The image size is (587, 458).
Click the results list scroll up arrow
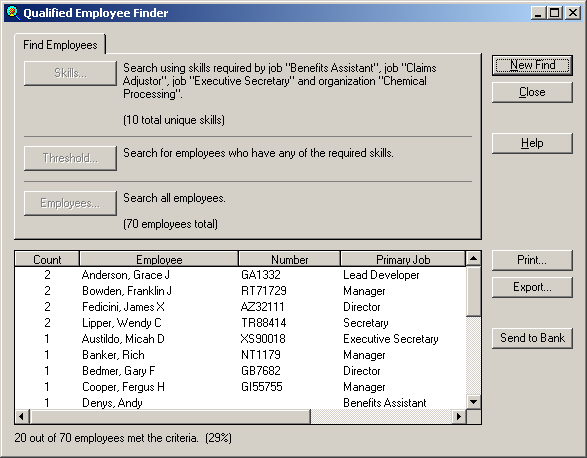474,258
